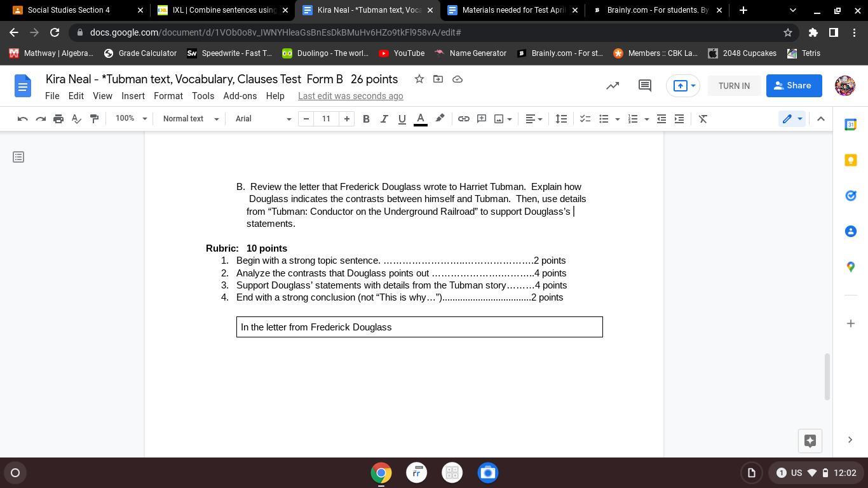Insert an image from the toolbar
The height and width of the screenshot is (488, 868).
(499, 119)
